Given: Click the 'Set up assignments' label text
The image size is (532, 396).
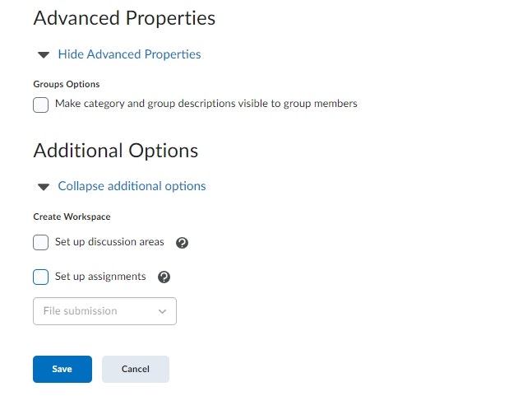Looking at the screenshot, I should coord(100,277).
